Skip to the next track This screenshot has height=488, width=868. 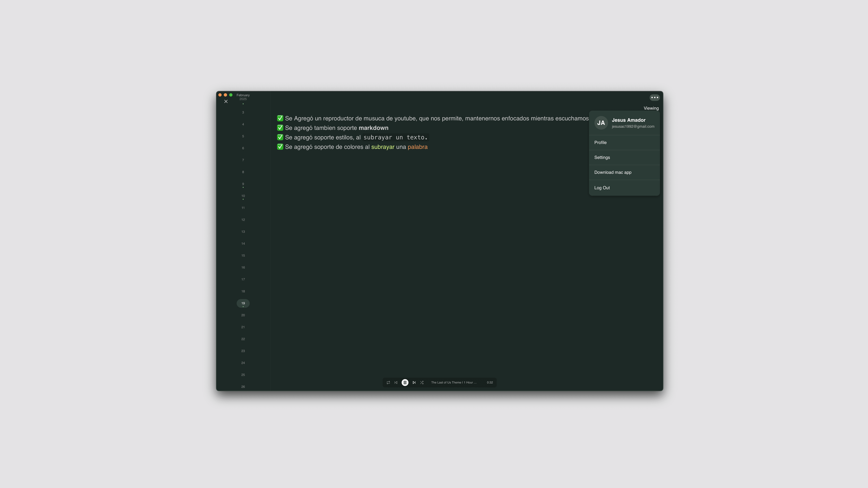pos(414,382)
